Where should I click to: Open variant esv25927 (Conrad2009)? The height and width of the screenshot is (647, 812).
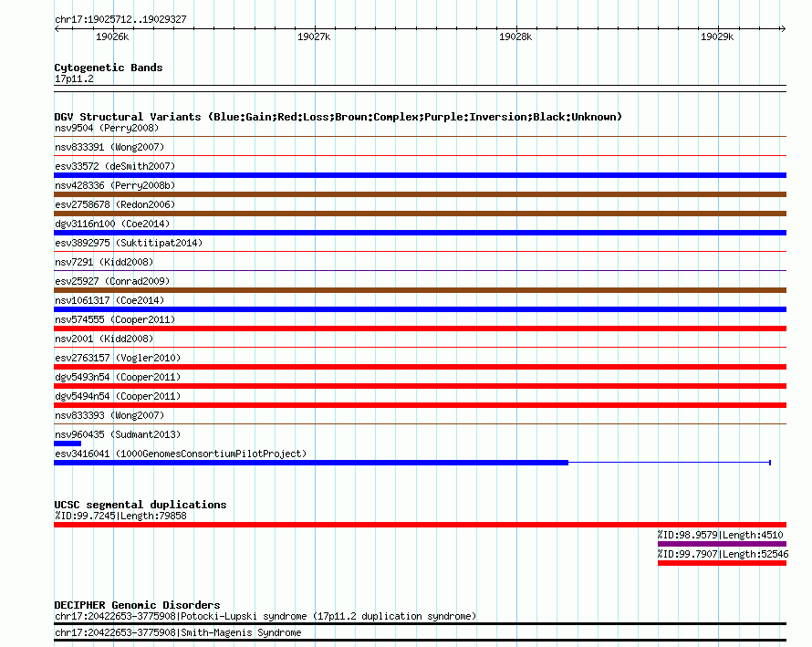(x=112, y=281)
